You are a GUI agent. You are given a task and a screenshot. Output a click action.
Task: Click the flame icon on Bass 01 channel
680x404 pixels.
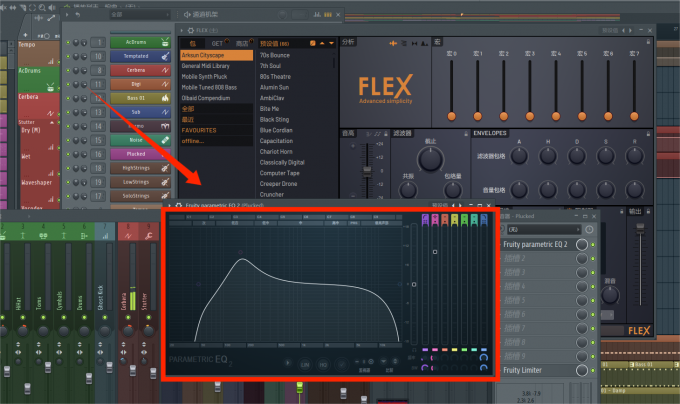(x=165, y=98)
